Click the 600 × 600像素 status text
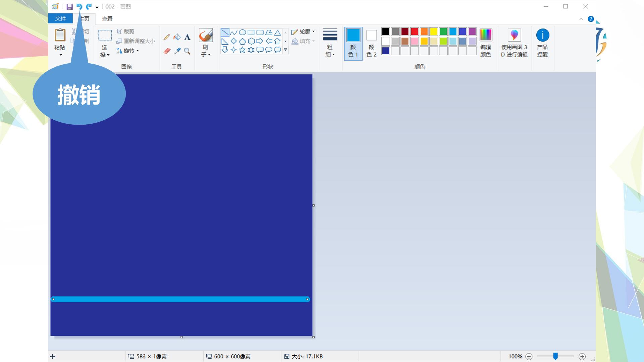Viewport: 644px width, 362px height. pyautogui.click(x=232, y=357)
